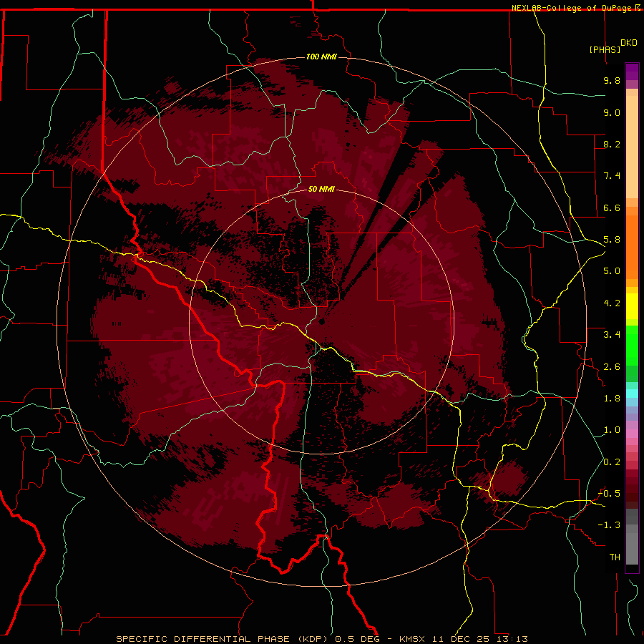644x644 pixels.
Task: Click the 1.8 value on the color scale
Action: point(612,399)
